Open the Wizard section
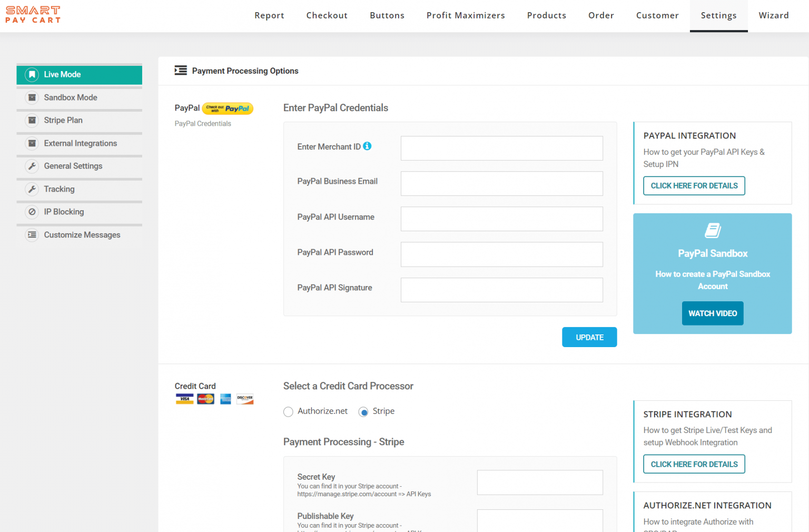The height and width of the screenshot is (532, 809). 774,15
